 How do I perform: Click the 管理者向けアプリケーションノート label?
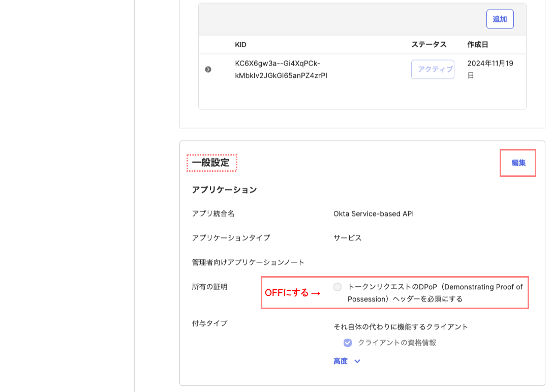[248, 262]
